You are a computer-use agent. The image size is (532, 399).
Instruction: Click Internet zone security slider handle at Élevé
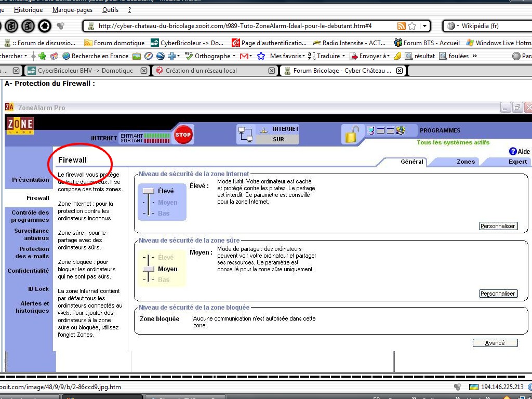click(x=148, y=191)
